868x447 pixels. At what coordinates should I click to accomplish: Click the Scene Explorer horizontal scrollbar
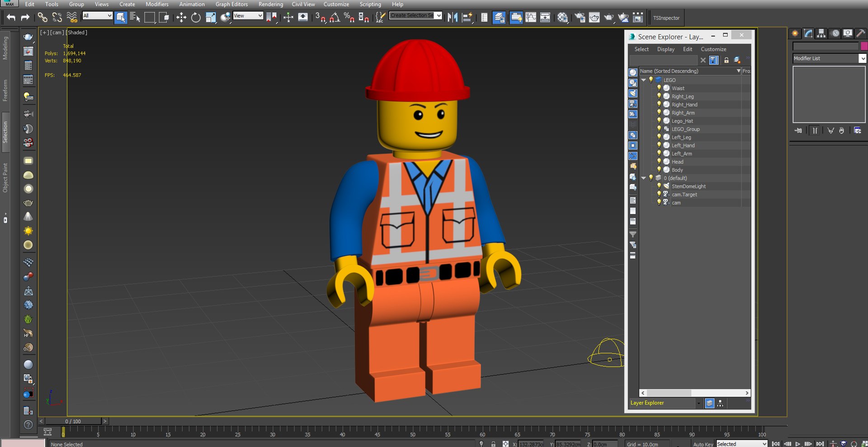point(694,393)
